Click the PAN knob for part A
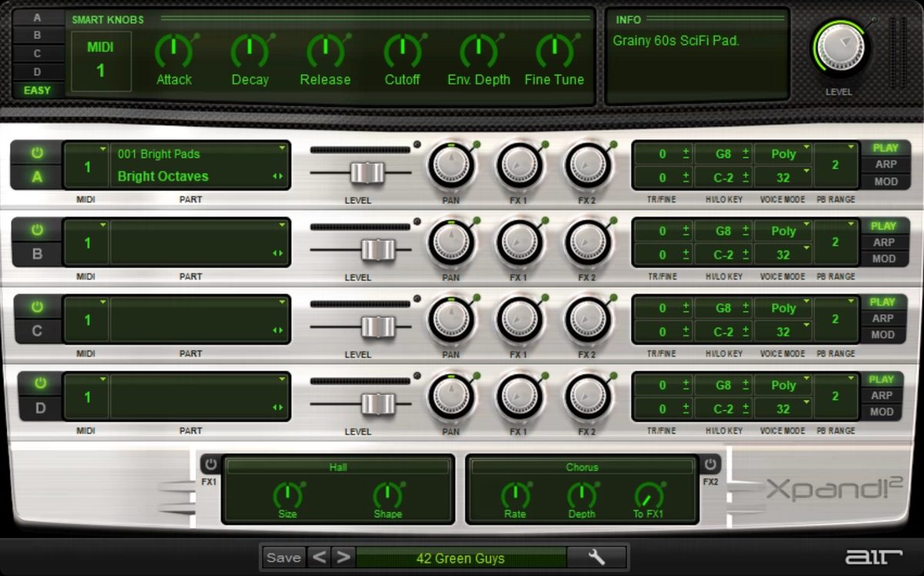 click(x=451, y=165)
